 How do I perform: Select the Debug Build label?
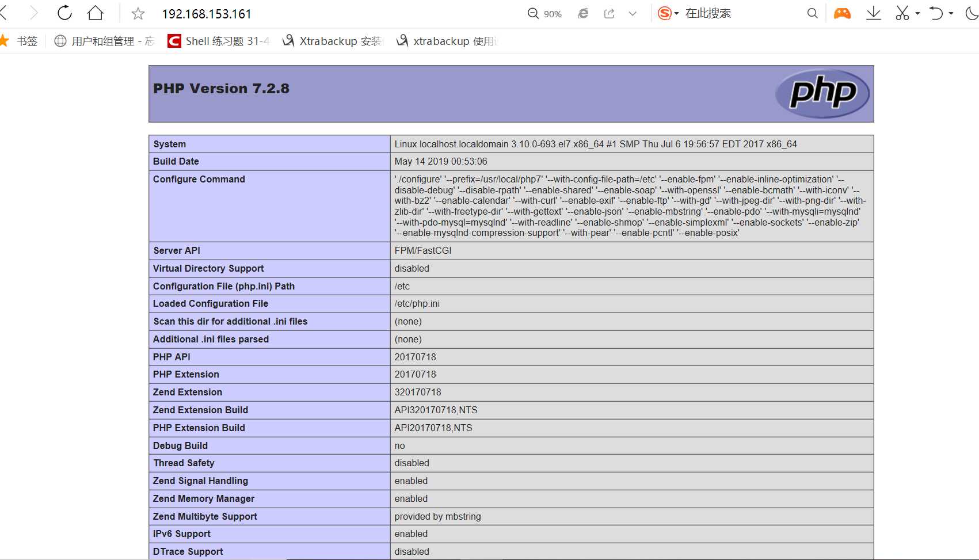180,445
